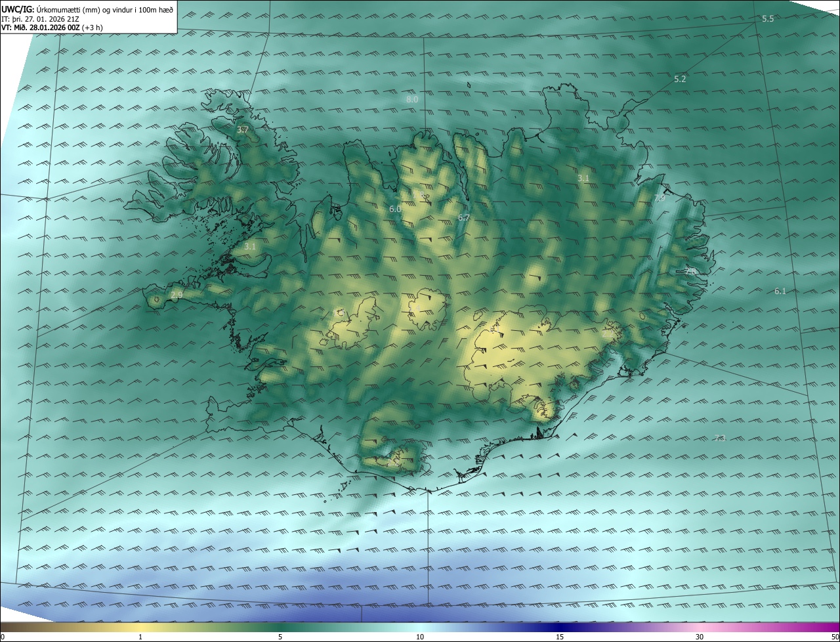Screen dimensions: 840x642
Task: Click the 6.1 value label on the map
Action: tap(780, 291)
